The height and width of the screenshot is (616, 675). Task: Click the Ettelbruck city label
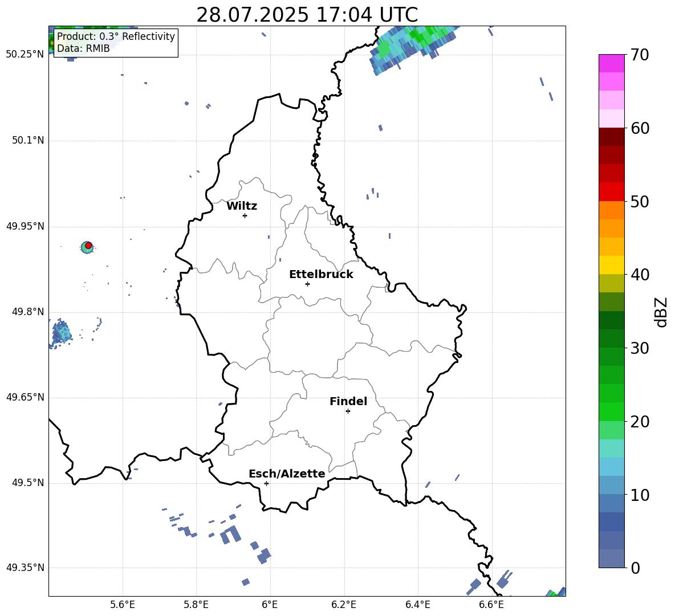(321, 275)
